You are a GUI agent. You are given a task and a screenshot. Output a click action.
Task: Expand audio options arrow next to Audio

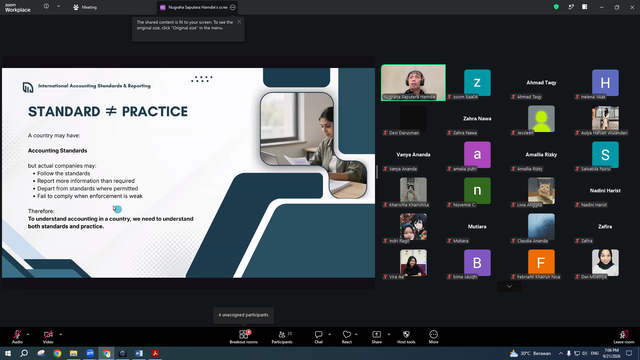(x=28, y=334)
